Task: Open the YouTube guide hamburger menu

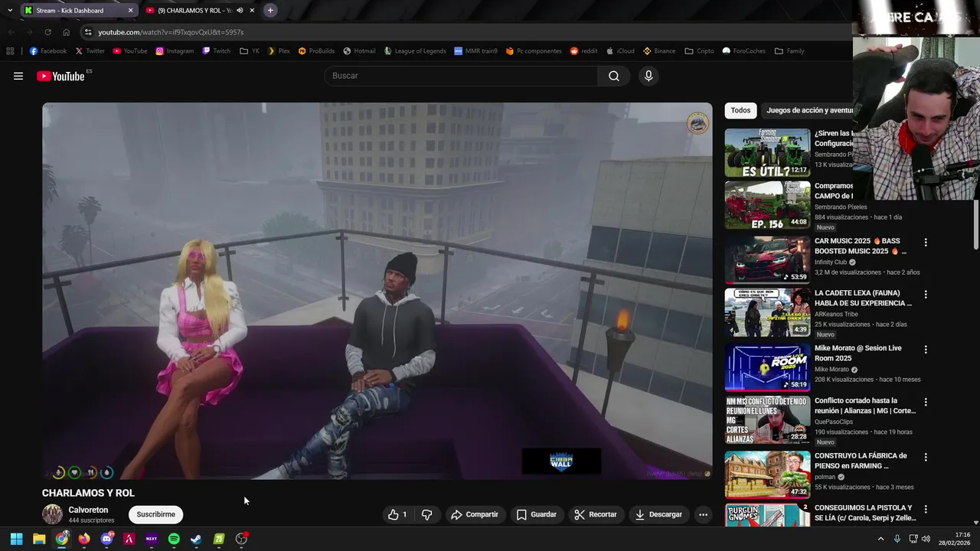Action: (18, 76)
